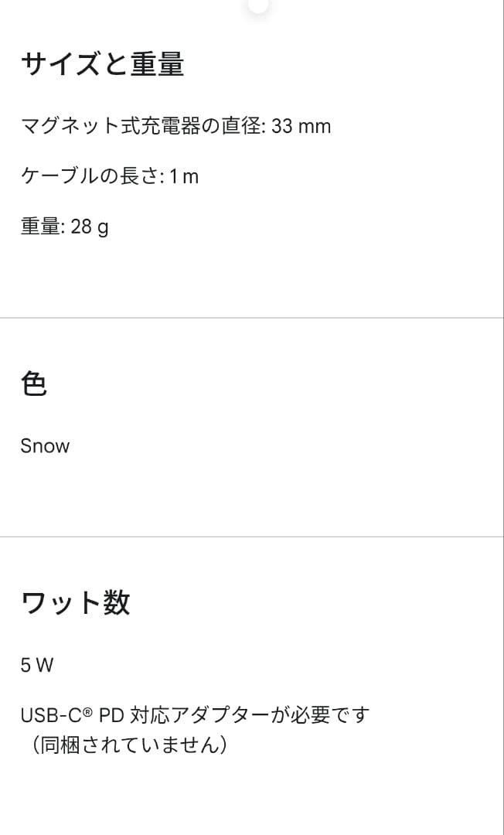Select the Snow color name
This screenshot has height=835, width=504.
tap(45, 446)
